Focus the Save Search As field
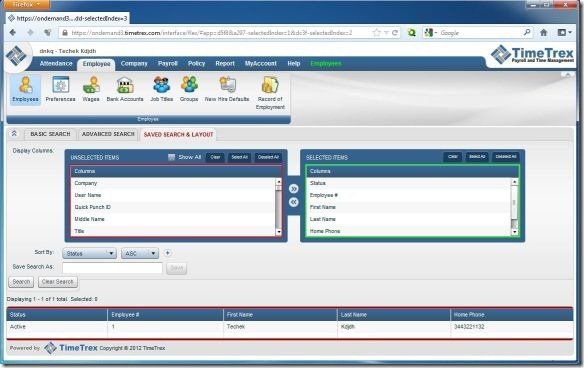The image size is (584, 368). (x=112, y=268)
